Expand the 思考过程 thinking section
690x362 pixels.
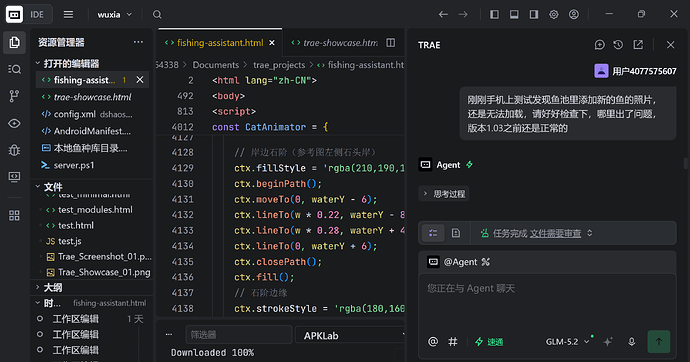point(444,194)
